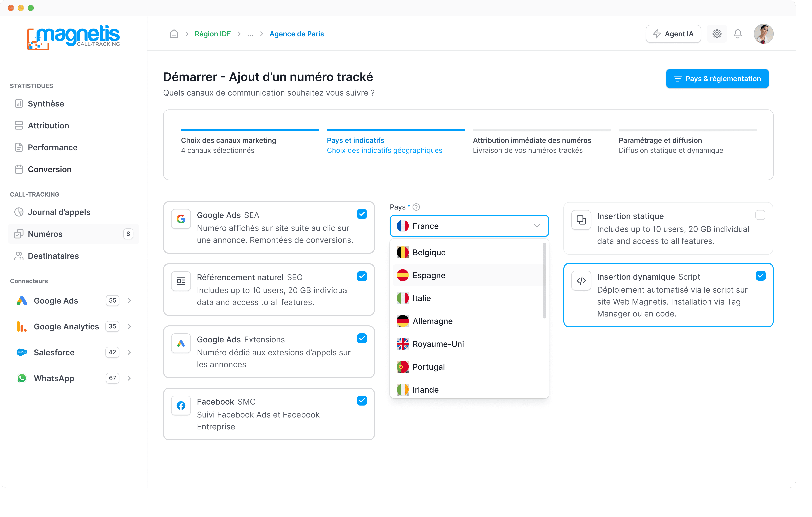
Task: Click the home breadcrumb icon
Action: (174, 34)
